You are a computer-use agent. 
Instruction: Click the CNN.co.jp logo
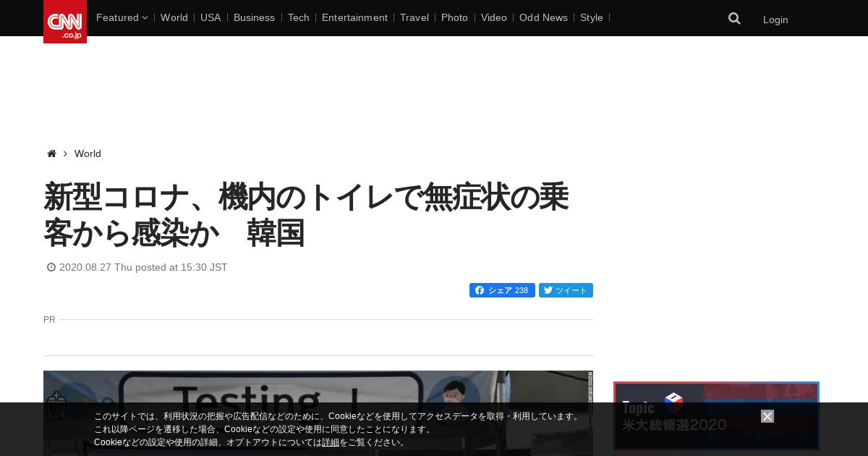[65, 22]
